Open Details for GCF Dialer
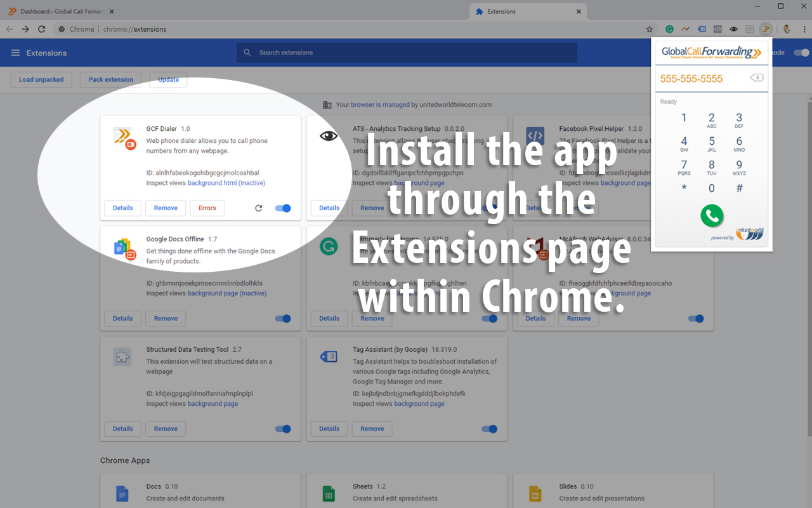The image size is (812, 508). (x=123, y=208)
